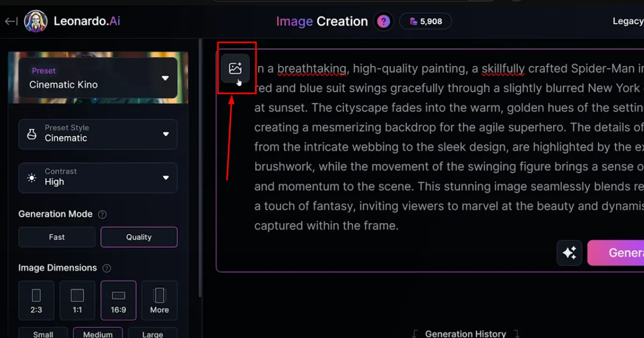Open the token balance 5,908 badge

[426, 21]
